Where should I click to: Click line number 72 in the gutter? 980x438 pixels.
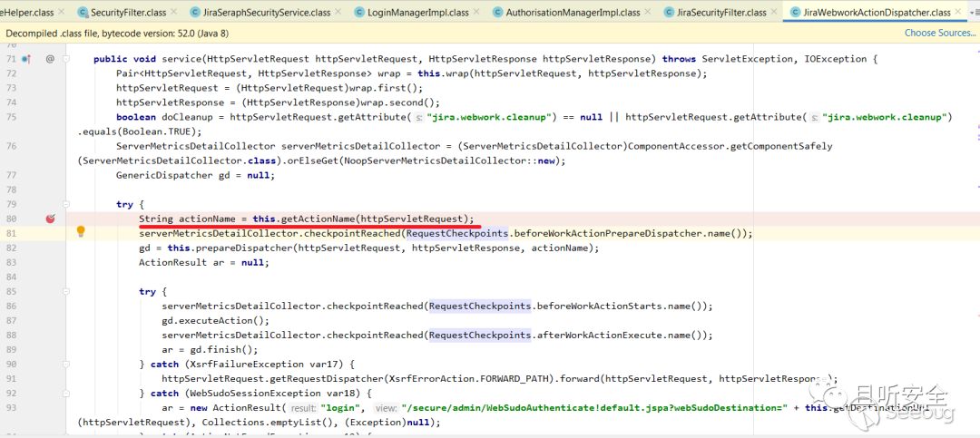[11, 73]
